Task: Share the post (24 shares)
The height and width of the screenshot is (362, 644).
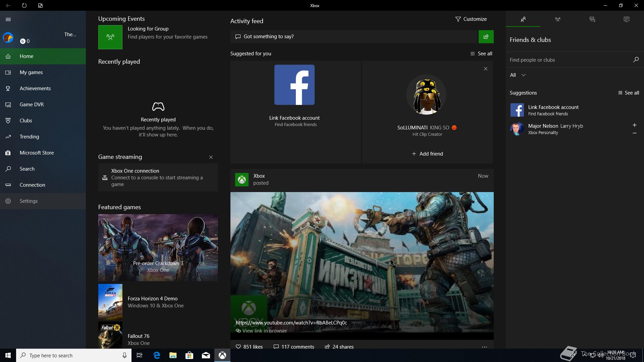Action: pos(339,347)
